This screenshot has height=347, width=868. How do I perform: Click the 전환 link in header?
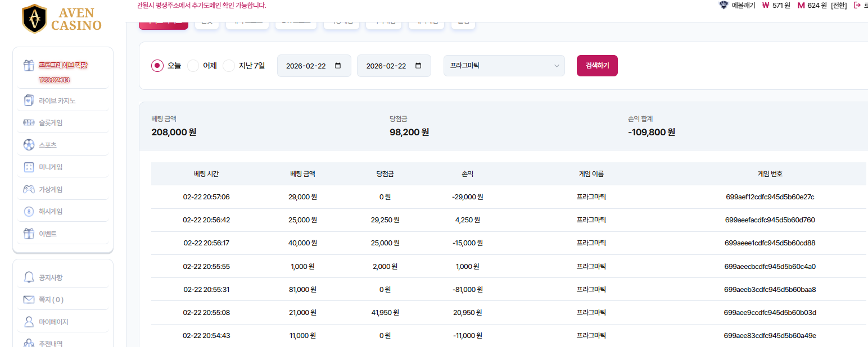(838, 6)
